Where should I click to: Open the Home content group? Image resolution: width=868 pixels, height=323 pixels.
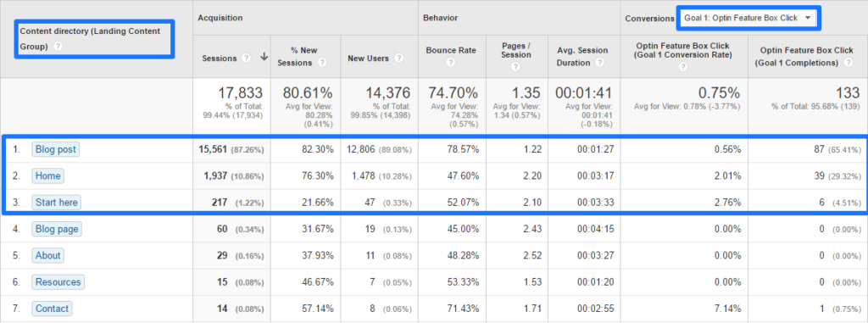pos(47,175)
